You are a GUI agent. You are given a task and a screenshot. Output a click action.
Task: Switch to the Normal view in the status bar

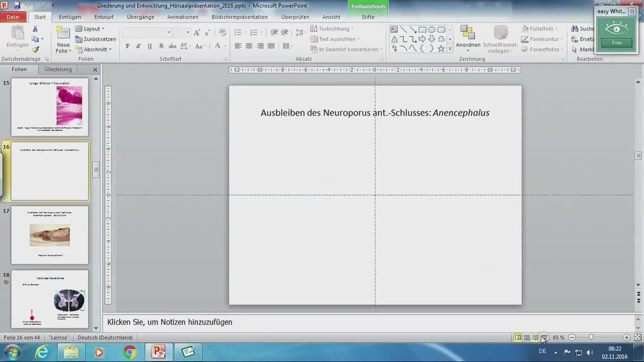click(x=518, y=337)
